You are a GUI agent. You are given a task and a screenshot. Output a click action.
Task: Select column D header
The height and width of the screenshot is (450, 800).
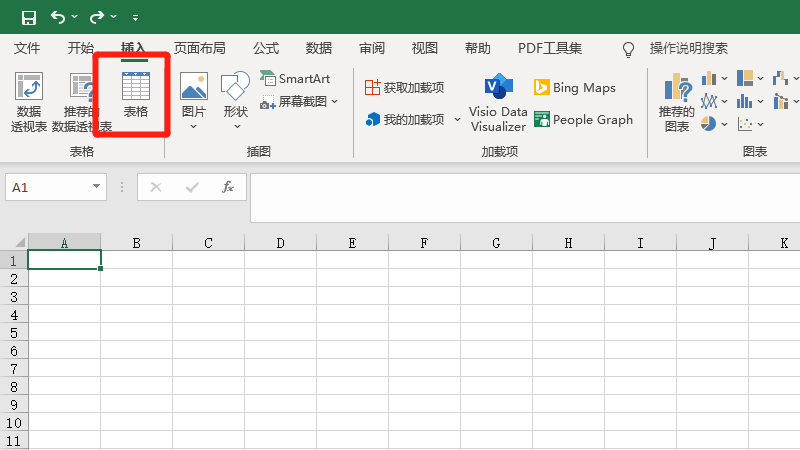coord(280,243)
